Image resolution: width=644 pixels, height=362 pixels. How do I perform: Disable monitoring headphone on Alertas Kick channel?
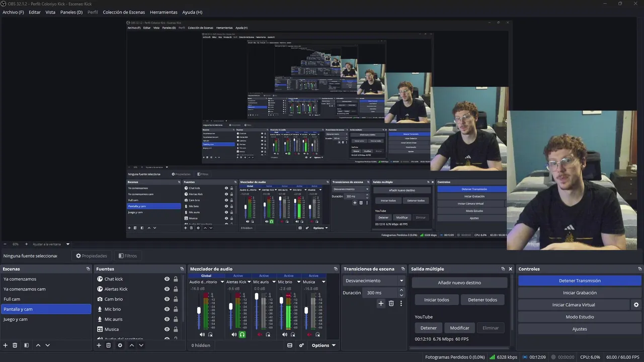pyautogui.click(x=242, y=334)
